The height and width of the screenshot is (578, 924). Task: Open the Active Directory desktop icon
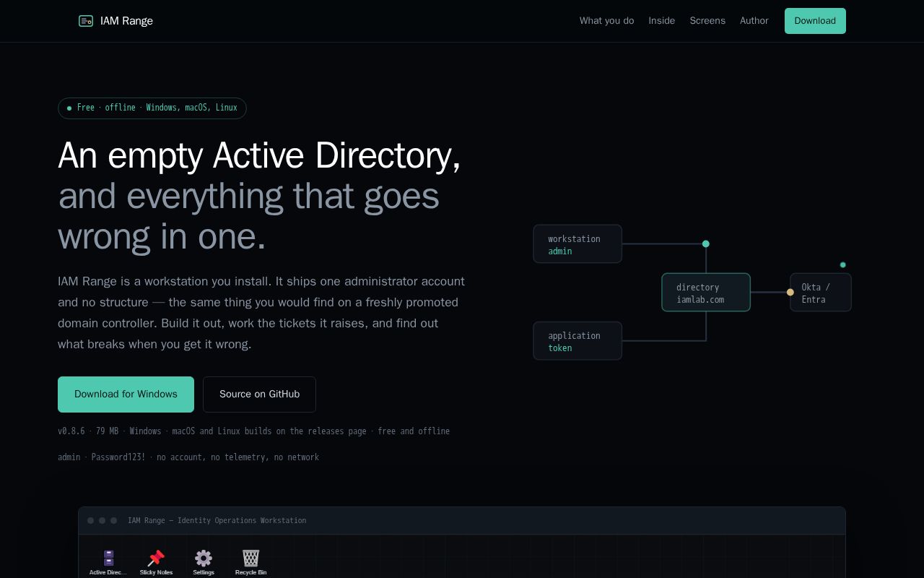[x=108, y=562]
